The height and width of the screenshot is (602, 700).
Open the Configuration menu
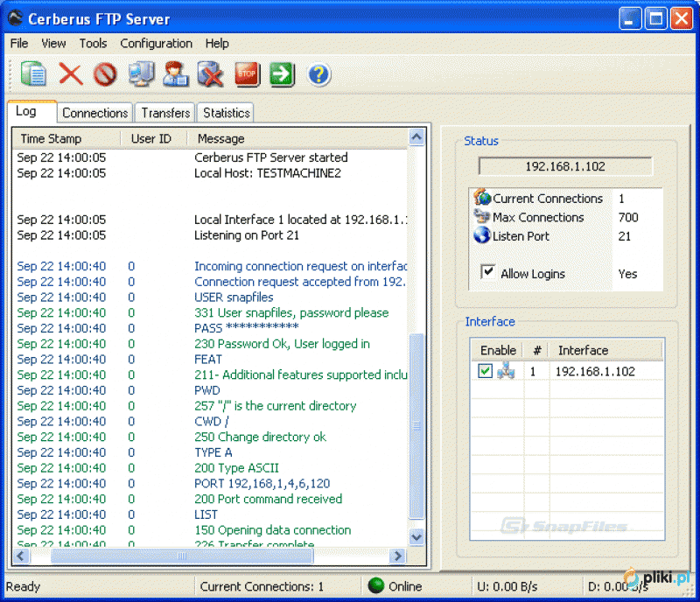tap(156, 44)
